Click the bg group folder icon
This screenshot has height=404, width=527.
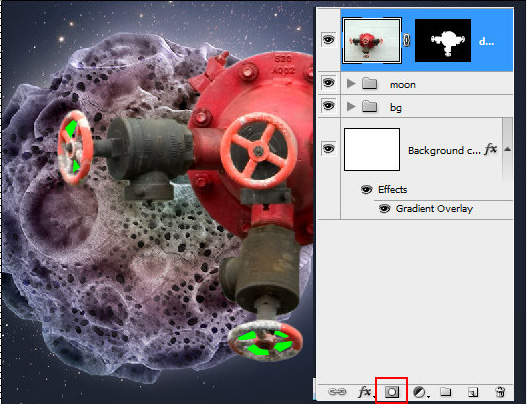(x=369, y=107)
